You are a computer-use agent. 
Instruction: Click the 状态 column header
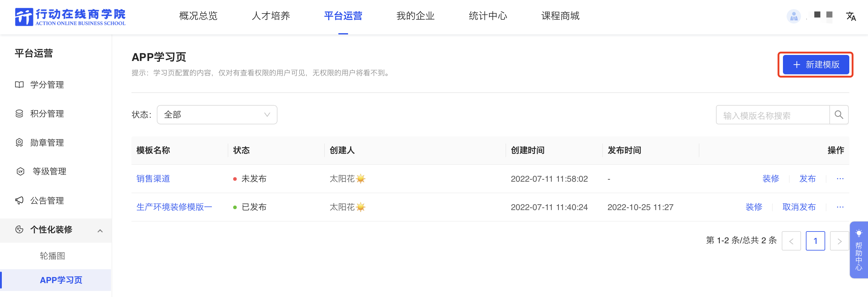[x=241, y=150]
